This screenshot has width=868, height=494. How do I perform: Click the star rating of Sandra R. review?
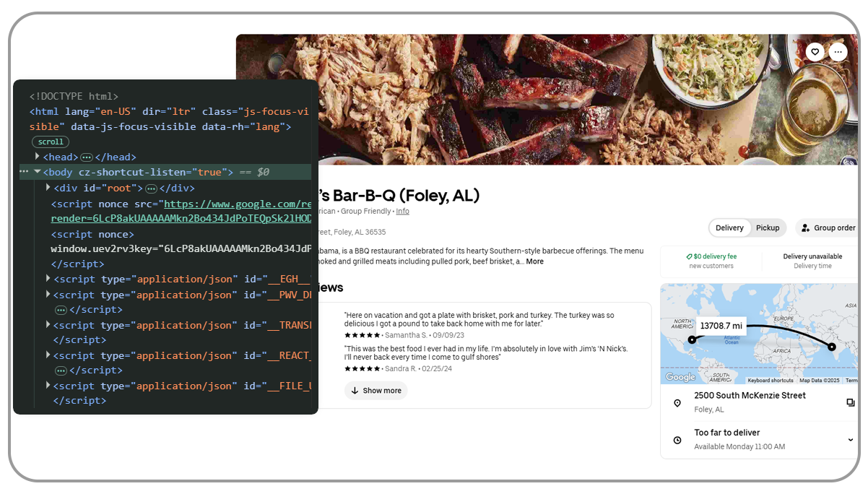click(363, 368)
